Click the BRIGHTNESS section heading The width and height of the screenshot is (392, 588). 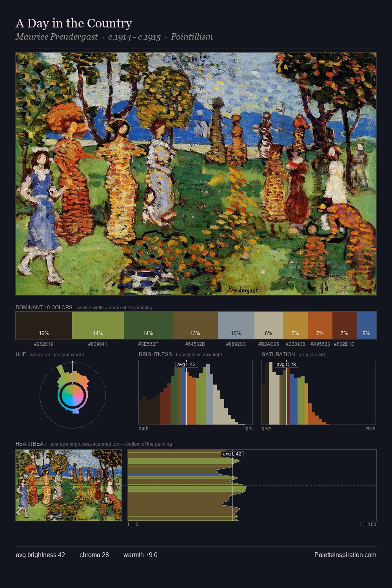(155, 354)
